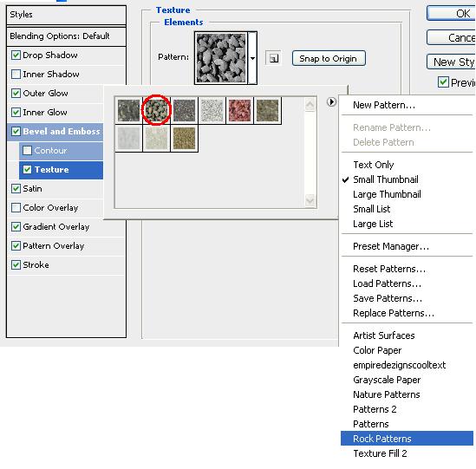This screenshot has height=469, width=476.
Task: Click the New Style button
Action: pos(451,62)
